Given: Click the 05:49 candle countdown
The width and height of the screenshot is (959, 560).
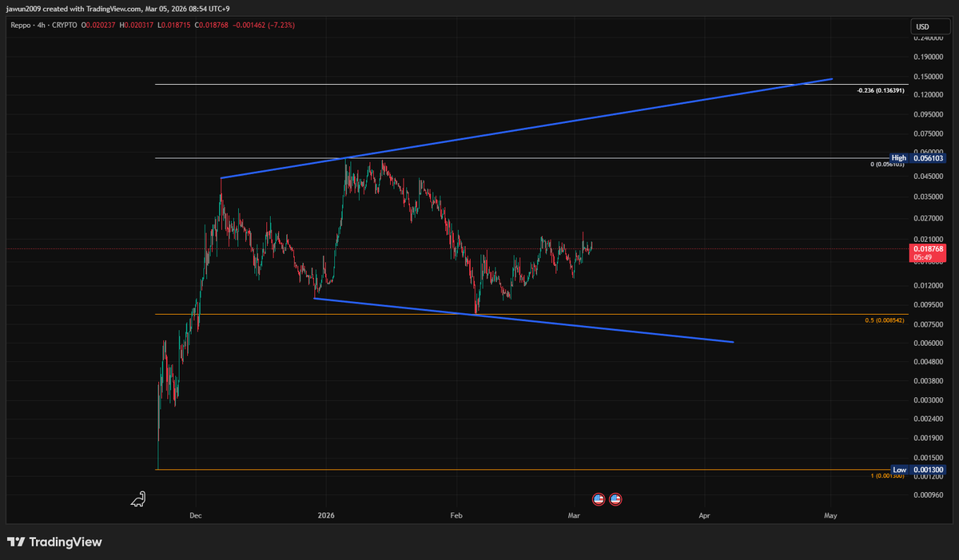Looking at the screenshot, I should tap(921, 258).
